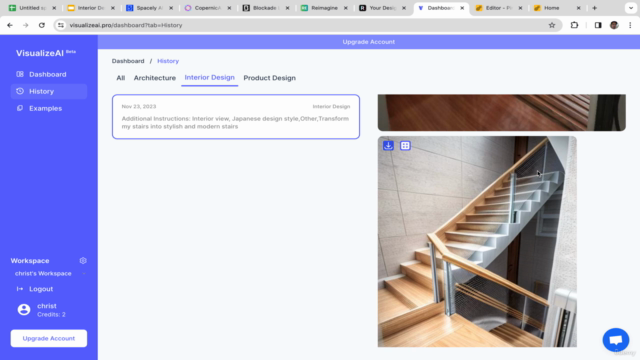The width and height of the screenshot is (640, 360).
Task: Select the Nov 23, 2023 history card
Action: point(236,117)
